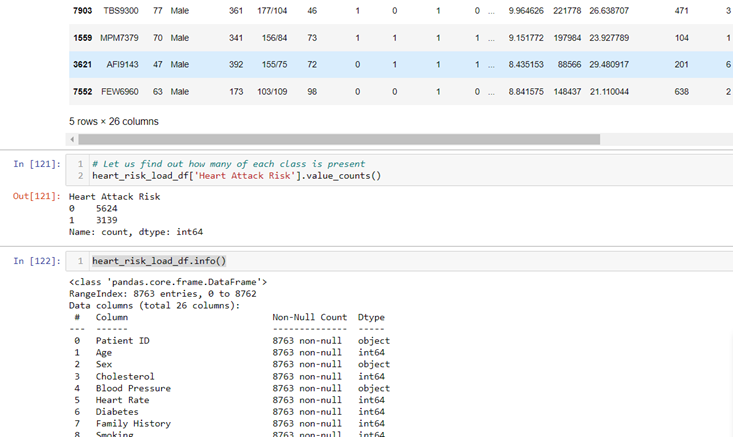Click row index 3621 in the dataframe
The width and height of the screenshot is (733, 437).
click(82, 64)
